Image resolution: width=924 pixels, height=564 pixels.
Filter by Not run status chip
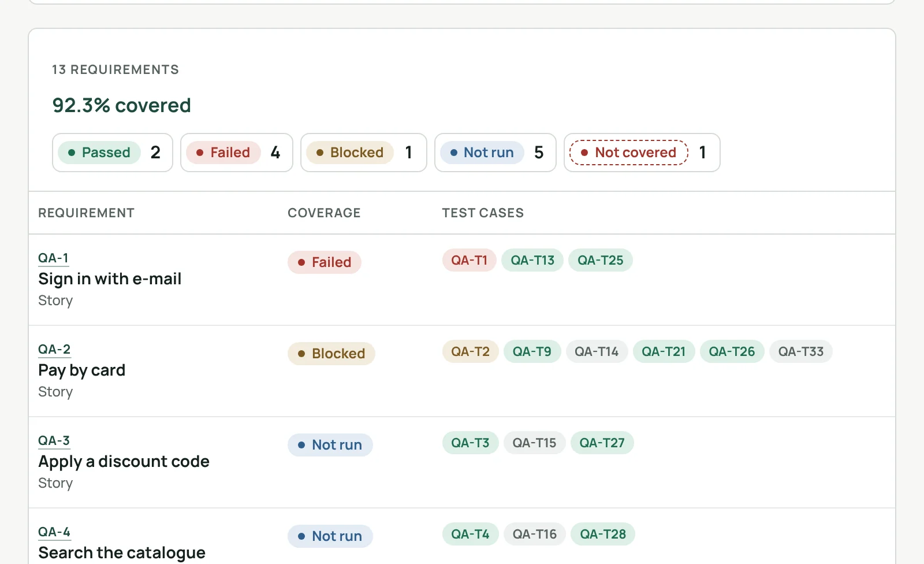[495, 153]
